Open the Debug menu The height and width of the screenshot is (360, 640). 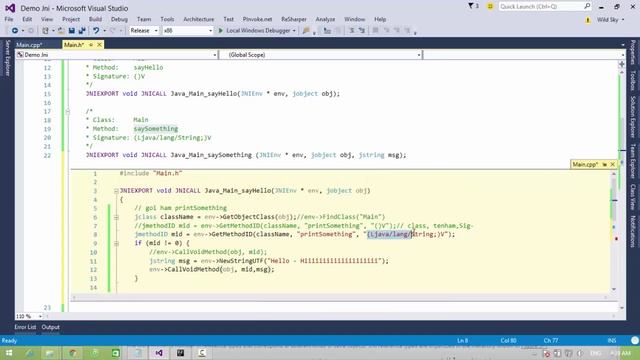pos(119,19)
